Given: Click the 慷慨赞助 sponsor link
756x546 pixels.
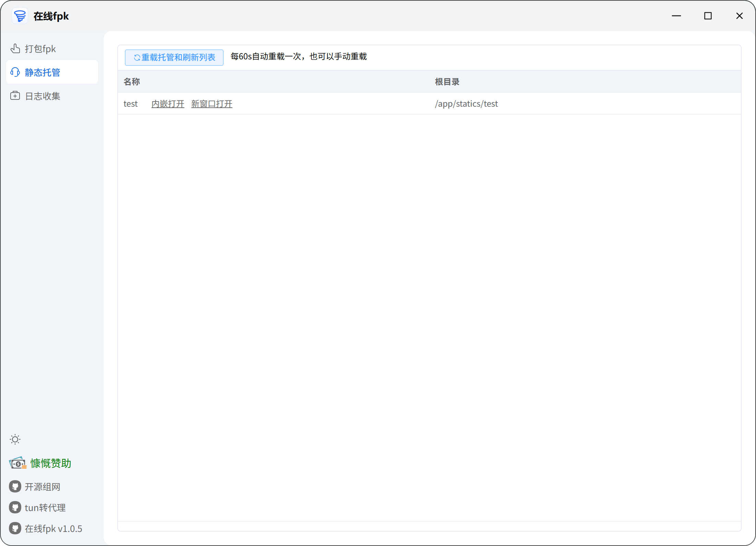Looking at the screenshot, I should tap(50, 463).
